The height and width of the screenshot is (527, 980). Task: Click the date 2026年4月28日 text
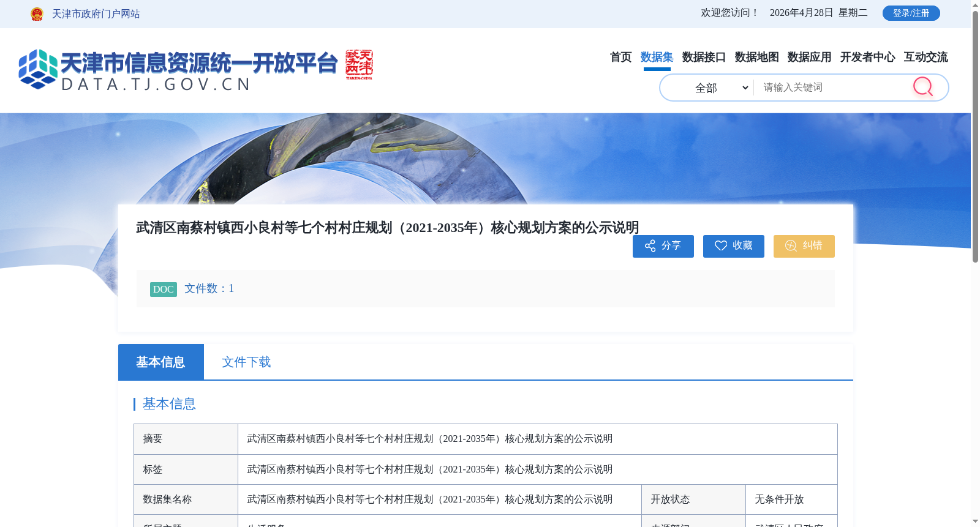click(801, 13)
